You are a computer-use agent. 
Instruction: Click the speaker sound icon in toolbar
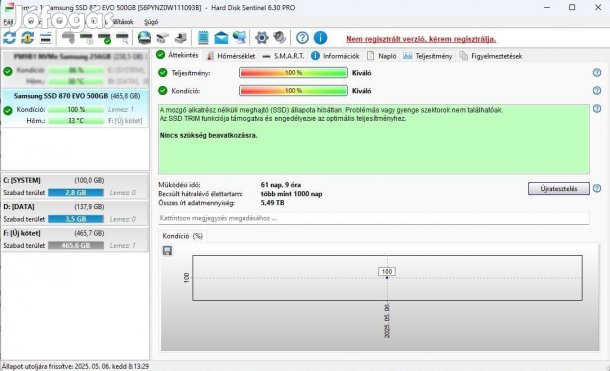[x=279, y=38]
